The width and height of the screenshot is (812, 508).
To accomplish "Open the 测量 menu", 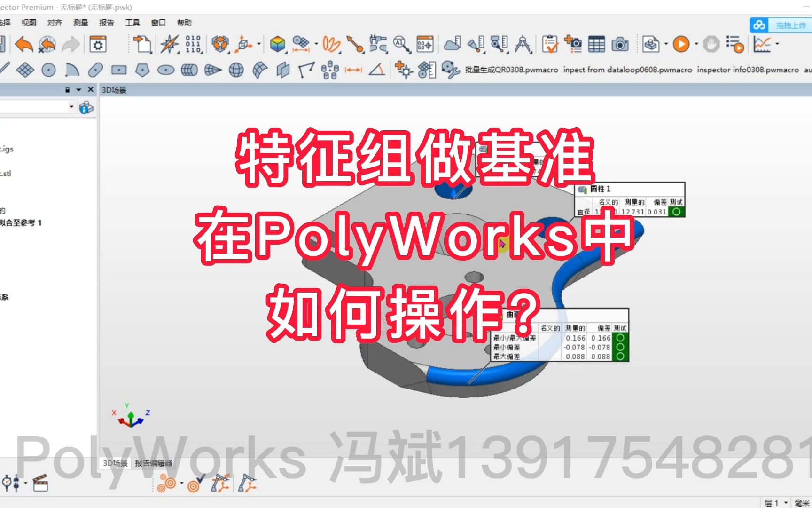I will pyautogui.click(x=80, y=23).
